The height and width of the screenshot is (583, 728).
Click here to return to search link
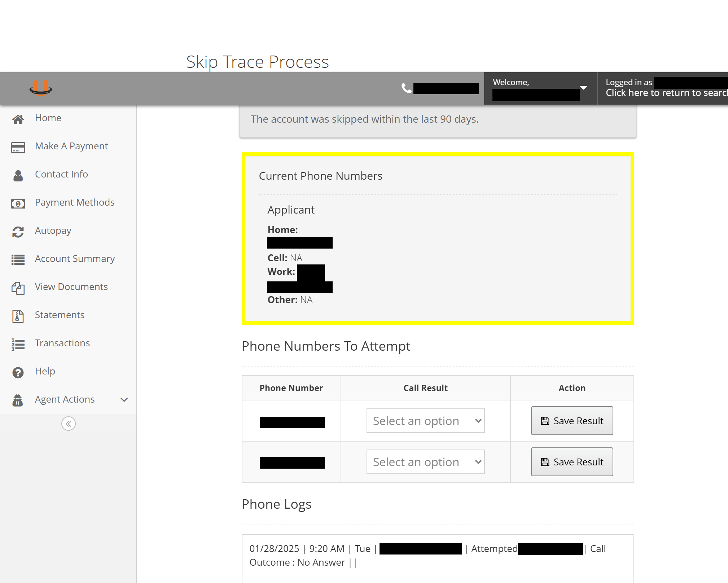tap(667, 93)
